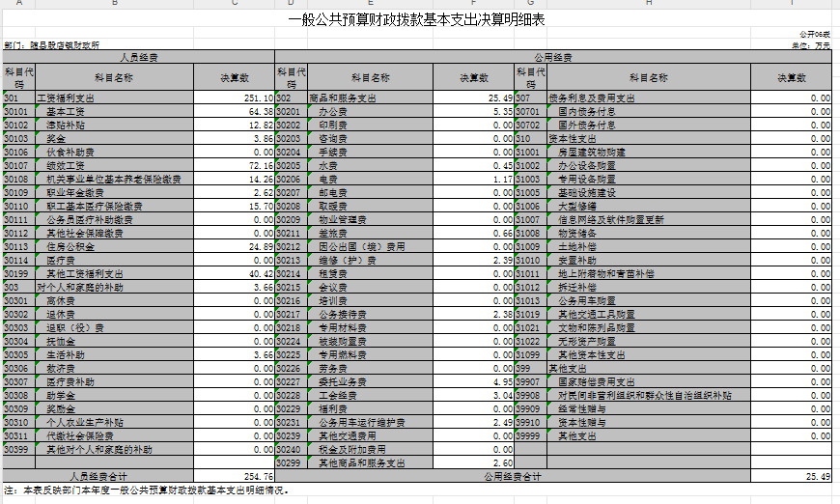840x504 pixels.
Task: Click the 其他商品和服务支出 cell
Action: 370,462
